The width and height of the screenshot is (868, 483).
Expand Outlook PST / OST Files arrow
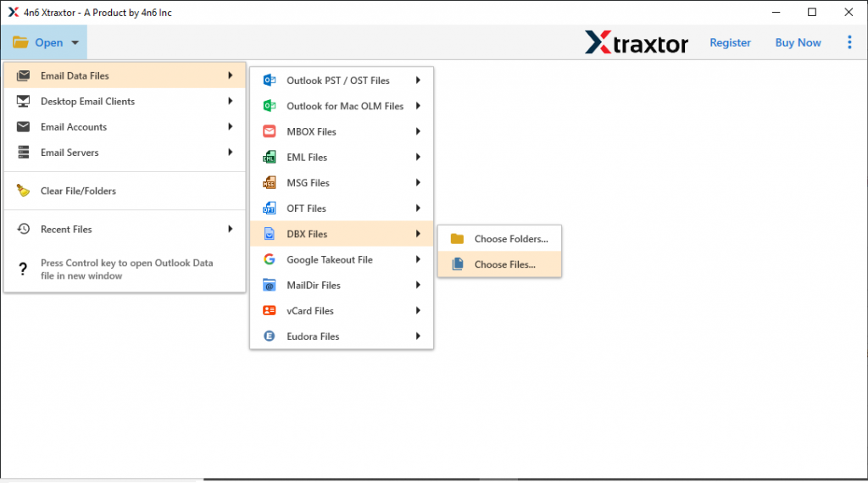(418, 80)
